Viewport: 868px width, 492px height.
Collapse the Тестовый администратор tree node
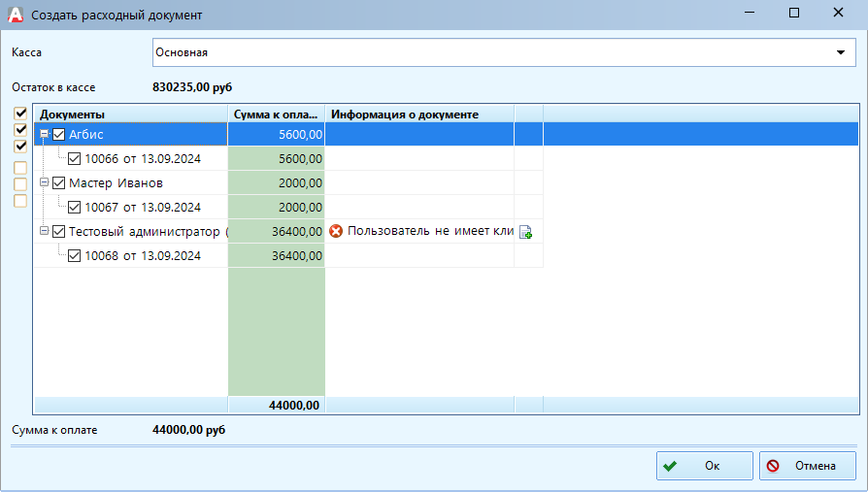[x=45, y=231]
